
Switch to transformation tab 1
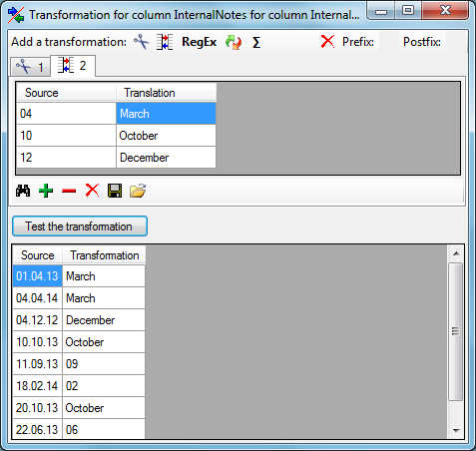30,67
